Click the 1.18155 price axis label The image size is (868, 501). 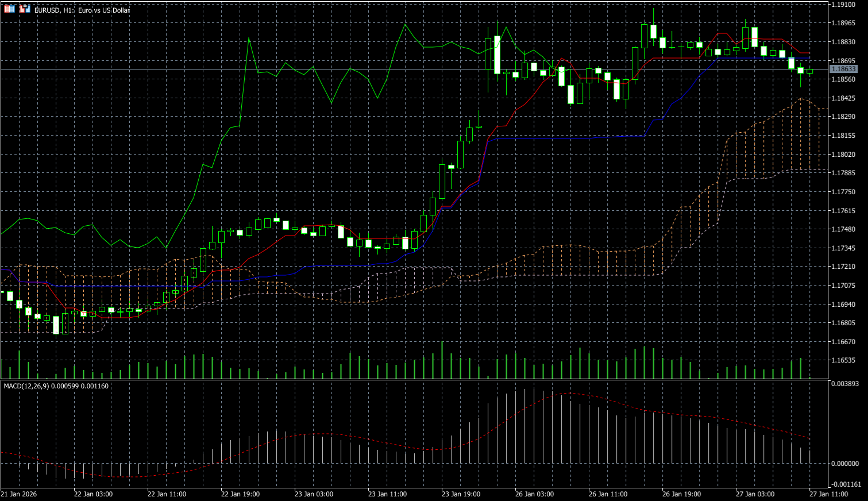click(844, 136)
